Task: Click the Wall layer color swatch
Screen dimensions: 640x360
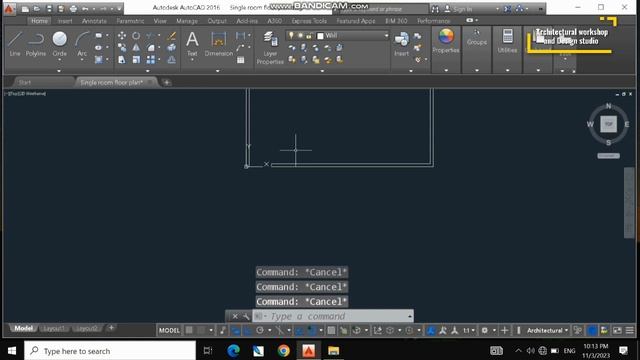Action: 320,36
